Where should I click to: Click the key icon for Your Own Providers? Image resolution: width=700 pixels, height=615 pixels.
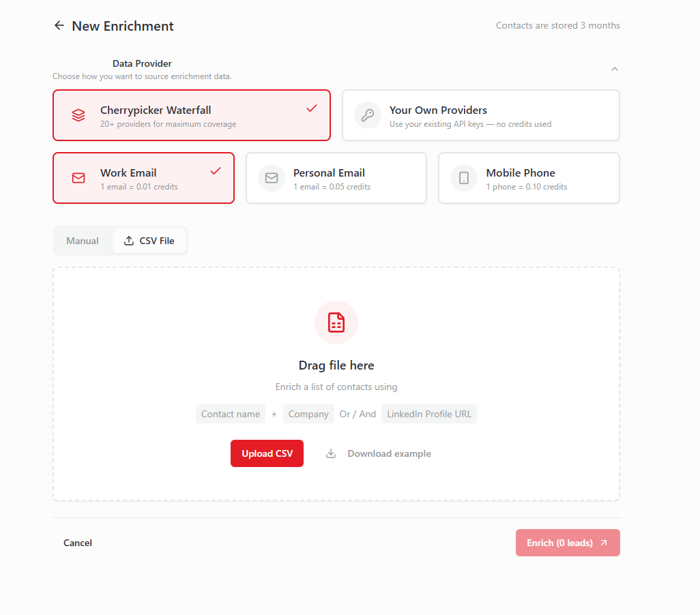368,116
